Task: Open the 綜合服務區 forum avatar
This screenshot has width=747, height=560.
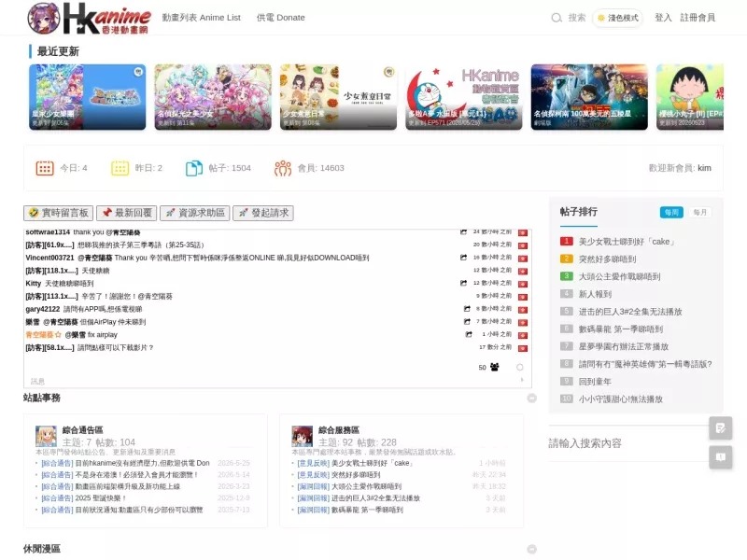Action: coord(302,436)
